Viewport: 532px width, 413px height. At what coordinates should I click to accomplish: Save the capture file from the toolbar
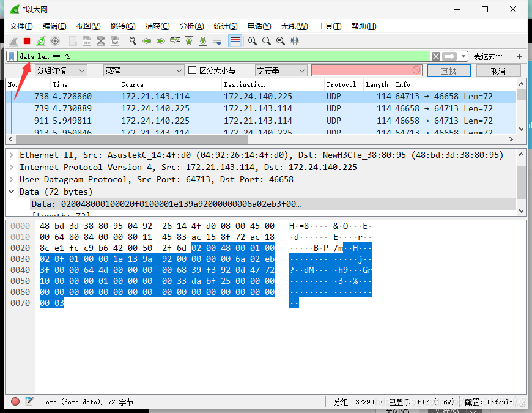pyautogui.click(x=86, y=41)
